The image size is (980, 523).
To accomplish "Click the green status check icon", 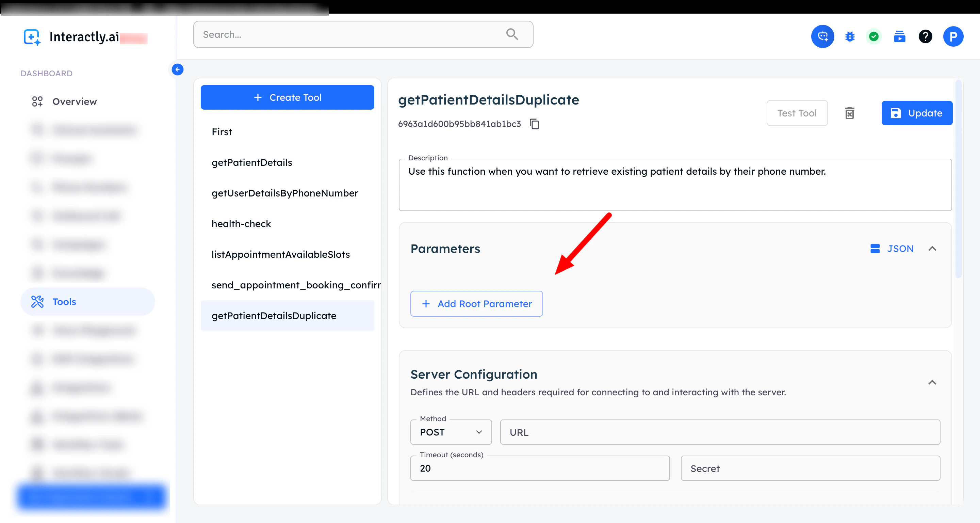I will pyautogui.click(x=874, y=36).
